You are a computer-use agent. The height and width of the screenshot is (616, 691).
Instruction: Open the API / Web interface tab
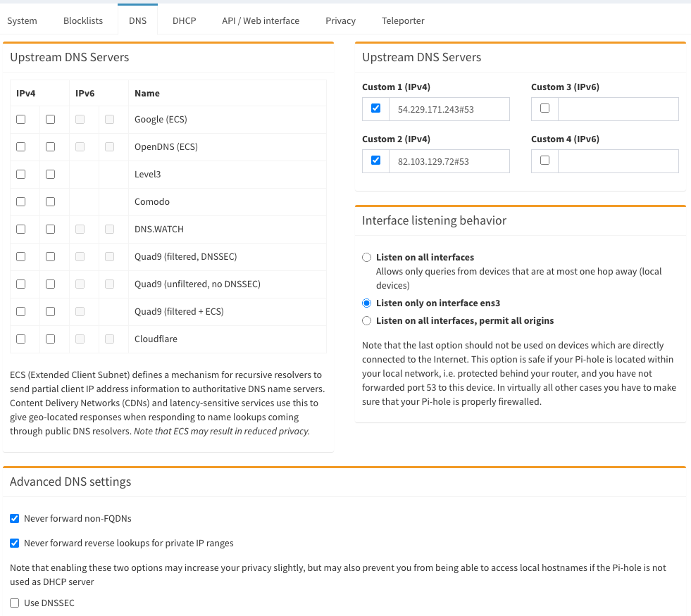(x=261, y=20)
